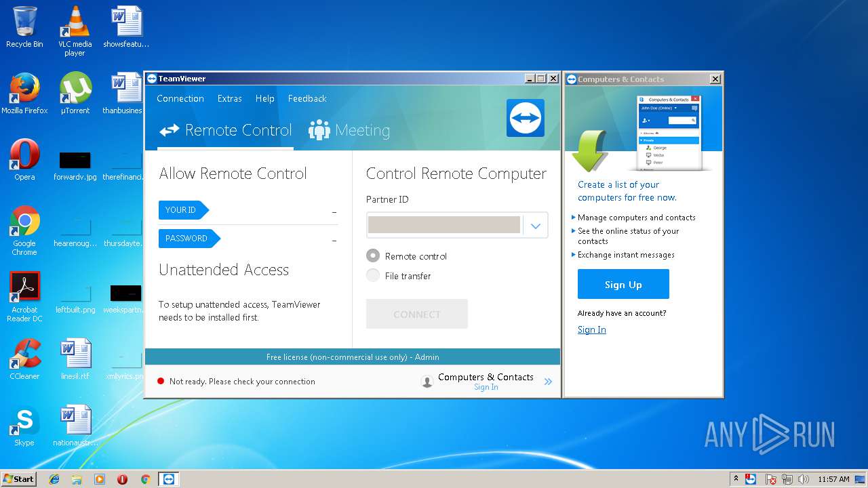Select the Opera desktop shortcut

tap(24, 160)
